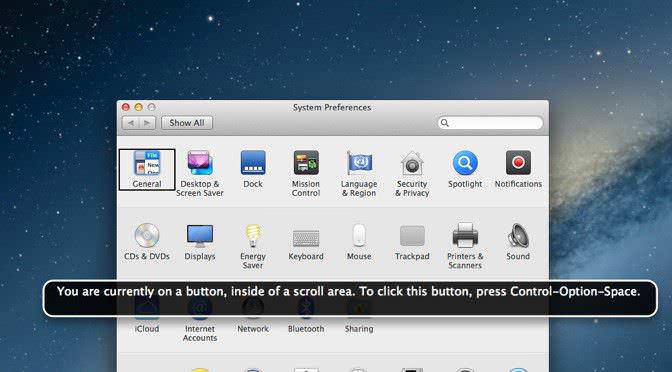Viewport: 672px width, 372px height.
Task: Click the back arrow in the toolbar
Action: (x=131, y=123)
